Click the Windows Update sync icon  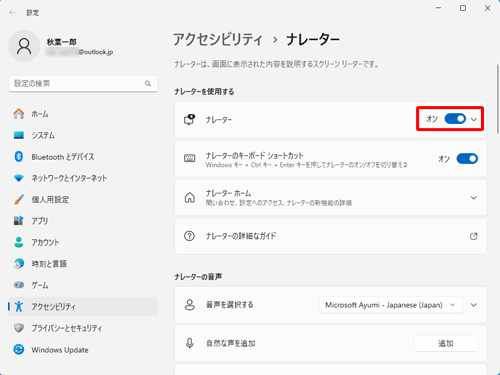(x=19, y=349)
